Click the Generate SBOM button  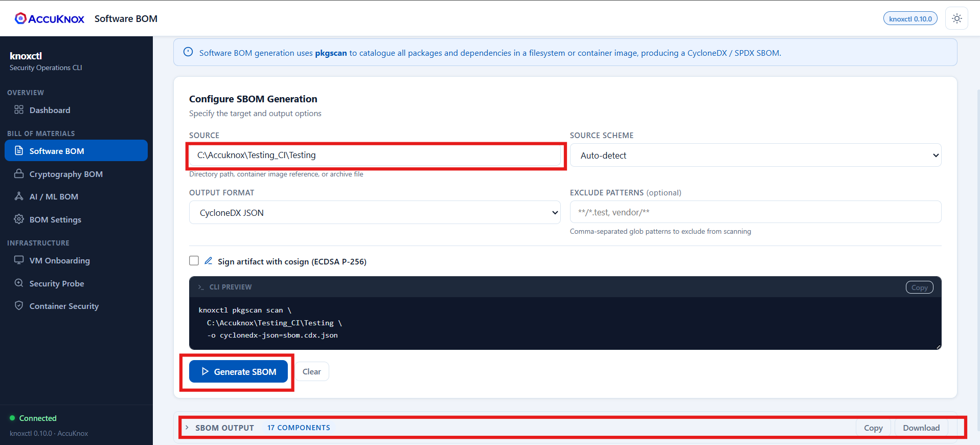click(x=238, y=371)
